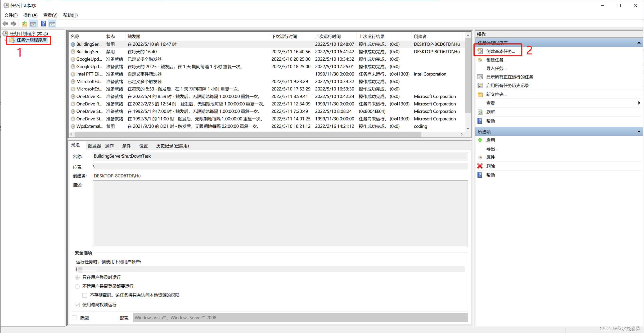Toggle the 使用最高权限运行 checkbox

(77, 305)
